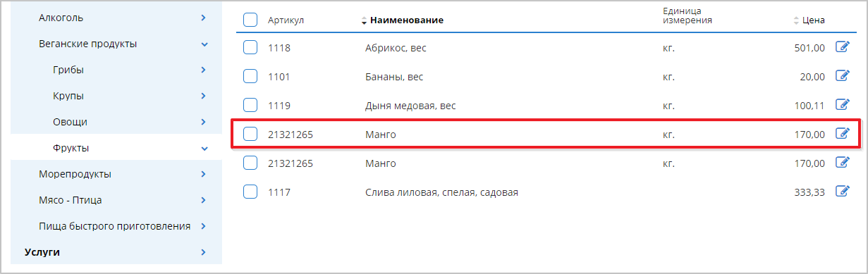Open Пища быстрого приготовления category

(x=116, y=226)
